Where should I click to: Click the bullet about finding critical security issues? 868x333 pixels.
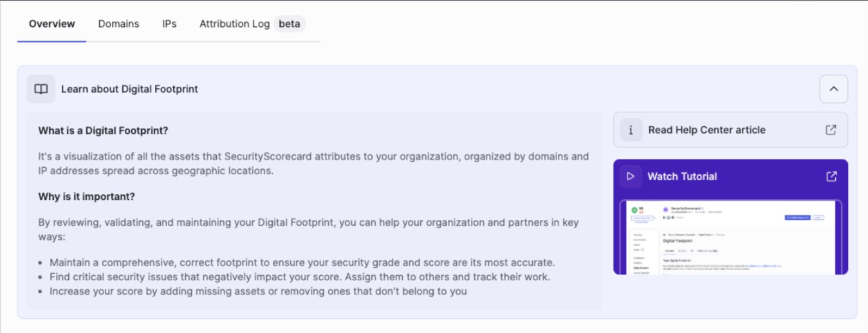[300, 277]
